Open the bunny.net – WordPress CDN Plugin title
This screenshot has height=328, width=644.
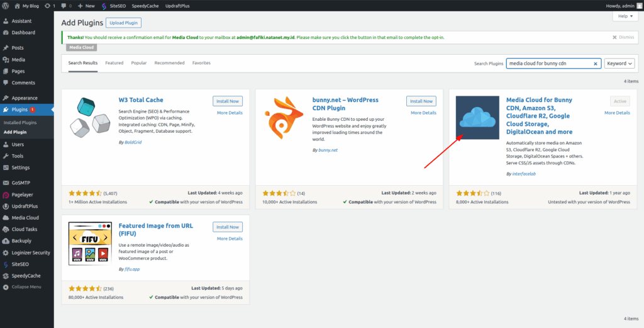(345, 104)
